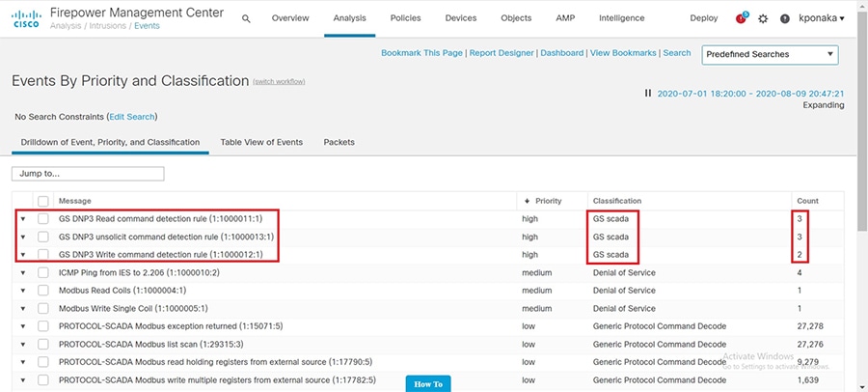This screenshot has height=392, width=868.
Task: Click Denial of Service in ICMP Ping row
Action: [624, 273]
